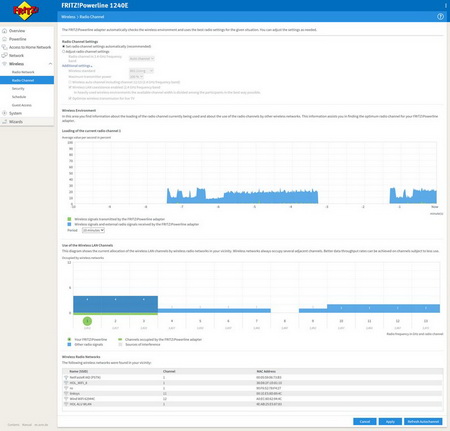Click the Wind WiFi network name
450x431 pixels.
coord(82,399)
